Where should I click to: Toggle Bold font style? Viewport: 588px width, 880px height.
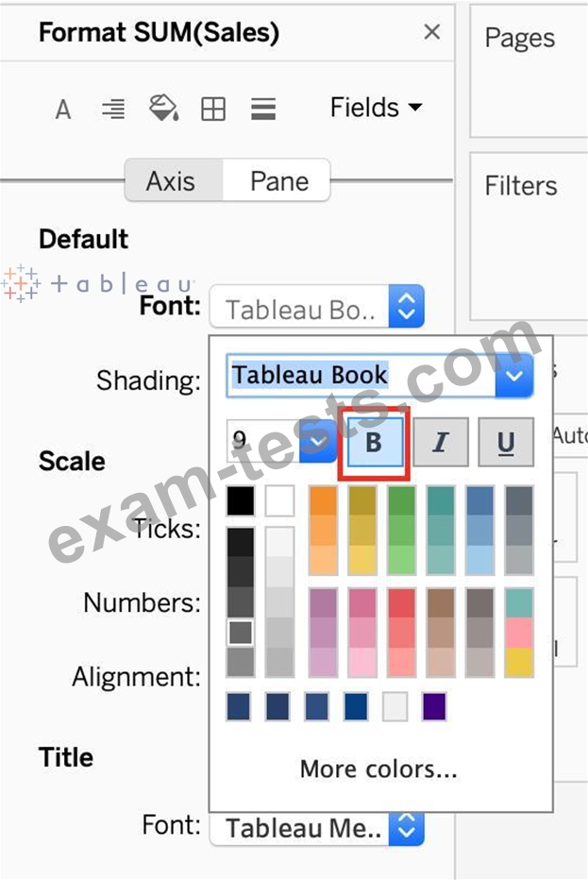pos(374,442)
